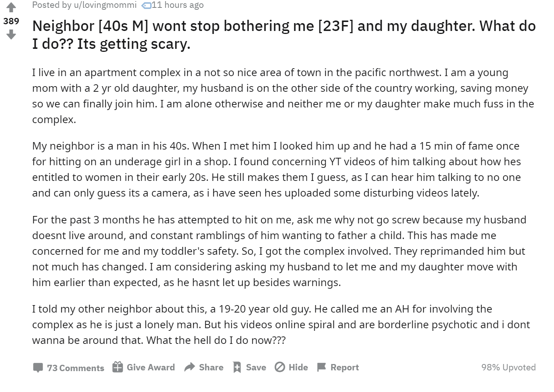This screenshot has width=554, height=392.
Task: Upvote the post with the up arrow
Action: point(11,7)
